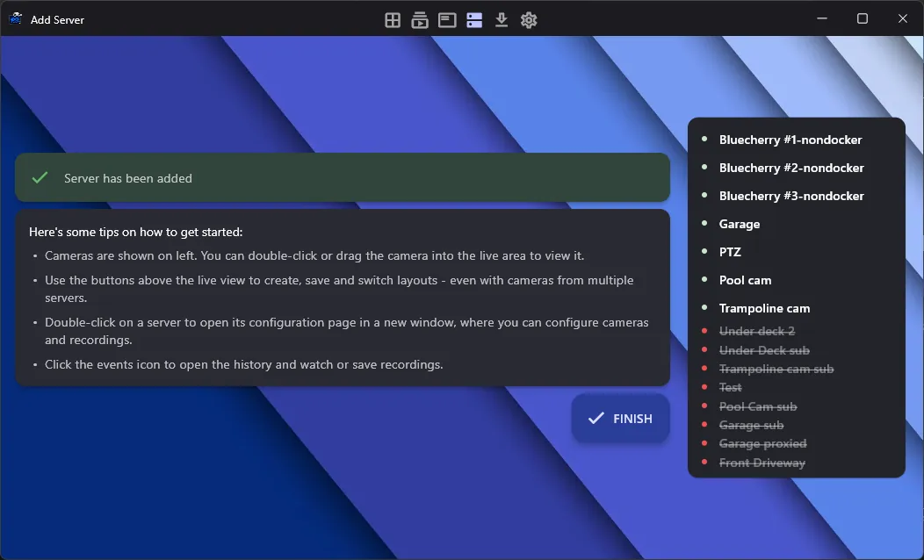Image resolution: width=924 pixels, height=560 pixels.
Task: Select the PTZ camera entry
Action: [x=730, y=252]
